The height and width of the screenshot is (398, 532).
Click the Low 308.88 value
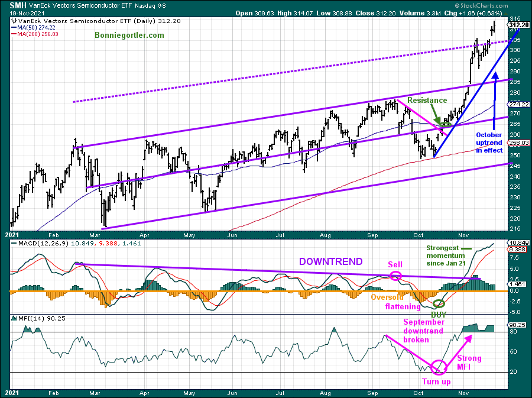click(x=334, y=14)
